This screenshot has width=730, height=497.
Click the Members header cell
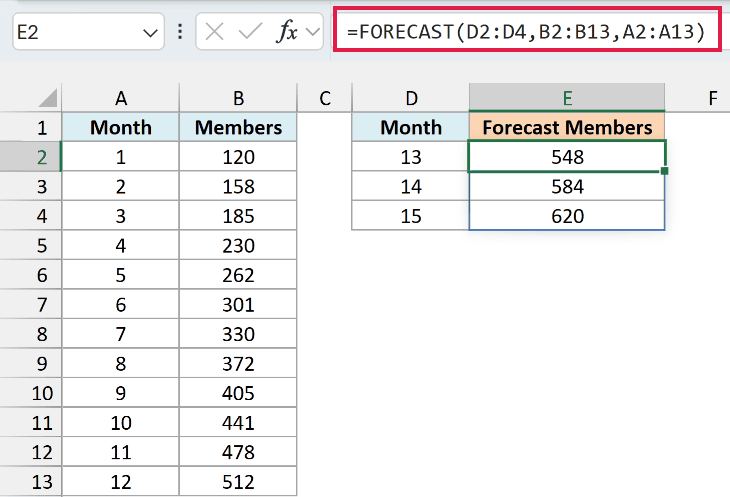click(x=238, y=127)
